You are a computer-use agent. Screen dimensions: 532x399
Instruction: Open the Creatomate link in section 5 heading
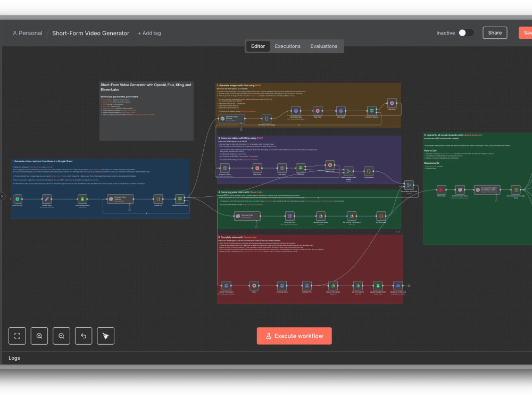[x=250, y=237]
